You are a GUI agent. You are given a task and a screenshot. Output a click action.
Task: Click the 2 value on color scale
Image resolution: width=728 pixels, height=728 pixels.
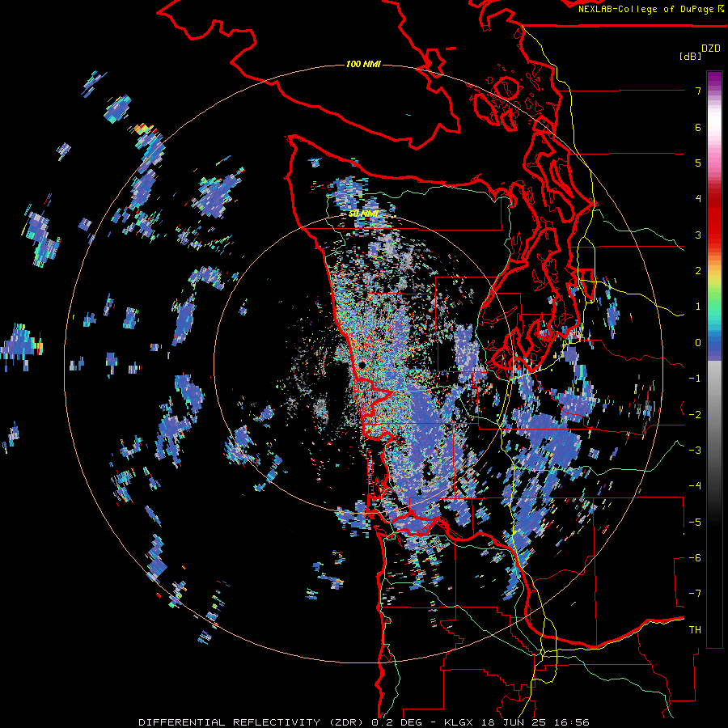tap(698, 271)
